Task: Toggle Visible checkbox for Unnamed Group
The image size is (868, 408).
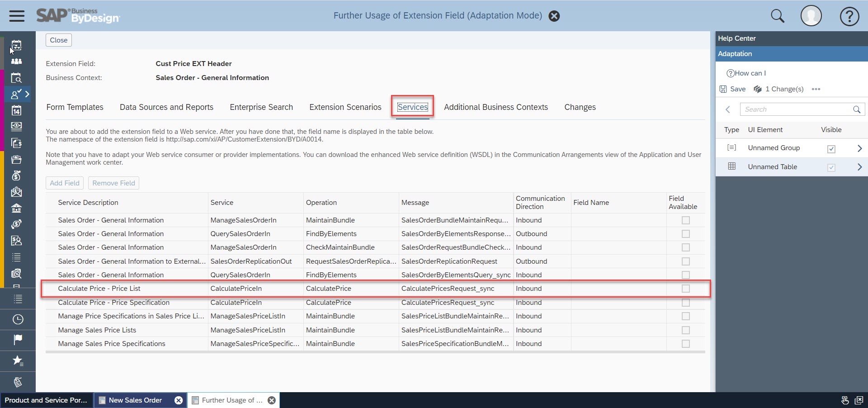Action: coord(831,149)
